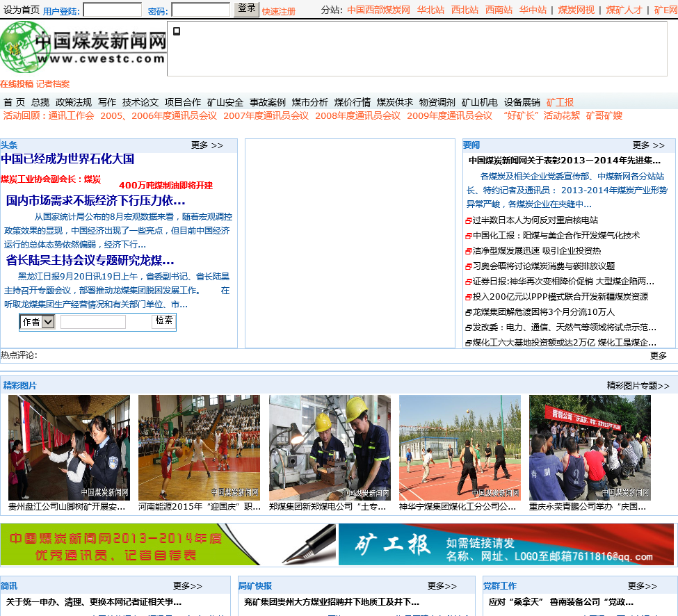Click bullet icon beside 洁净型煤发展迅速
Image resolution: width=678 pixels, height=616 pixels.
click(x=468, y=251)
